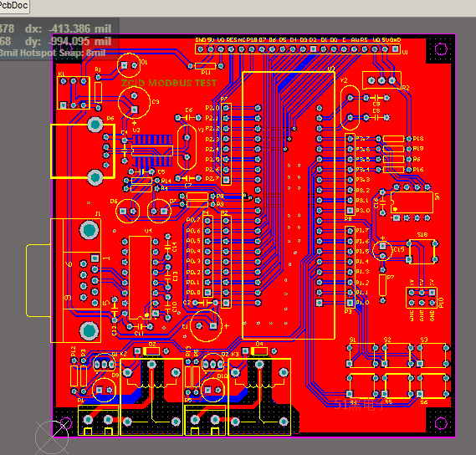Select push button S3

tap(432, 355)
